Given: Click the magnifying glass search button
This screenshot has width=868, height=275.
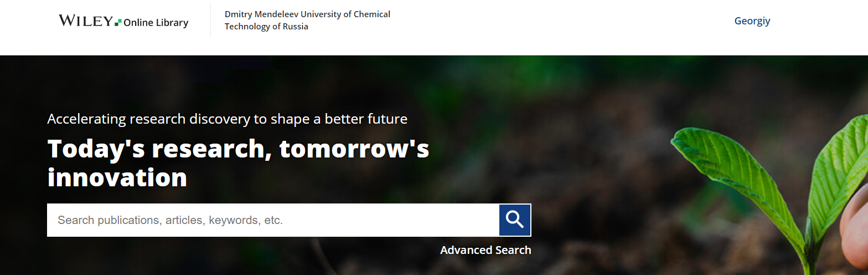Looking at the screenshot, I should click(x=515, y=220).
